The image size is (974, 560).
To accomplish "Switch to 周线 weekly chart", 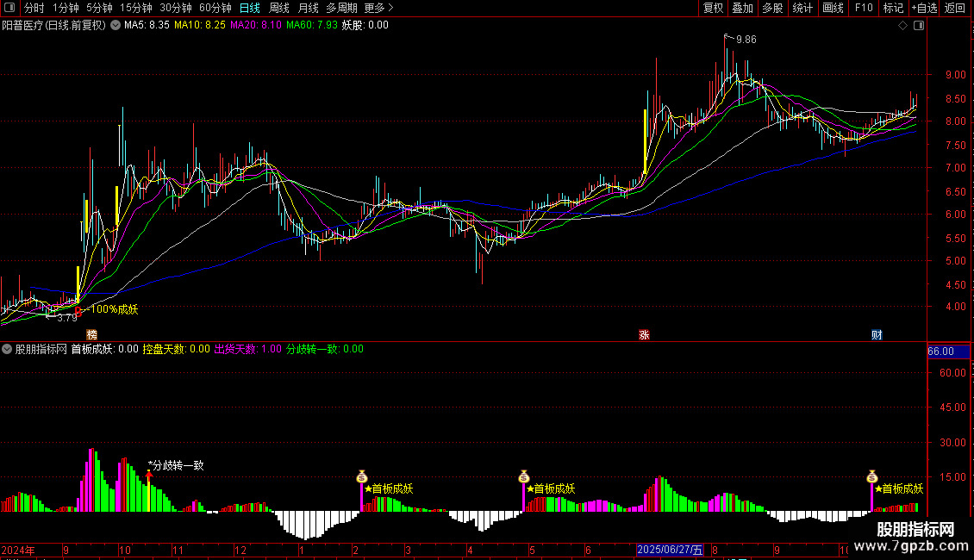I will click(279, 8).
